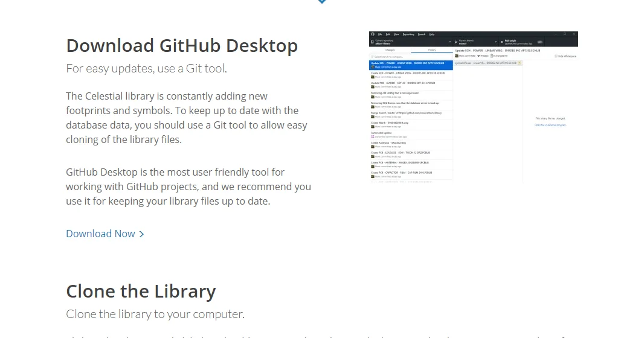Viewport: 644px width, 338px height.
Task: Click the modified file status badge icon
Action: pyautogui.click(x=519, y=63)
